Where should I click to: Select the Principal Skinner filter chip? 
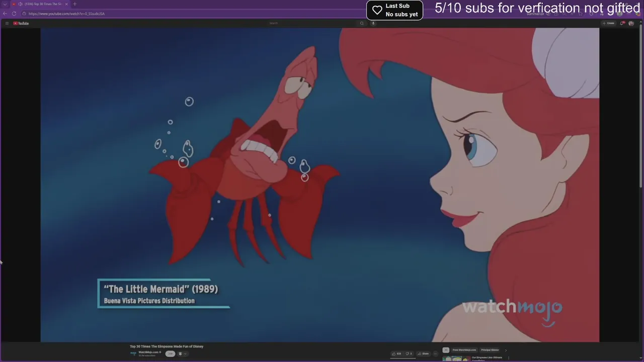[x=490, y=350]
